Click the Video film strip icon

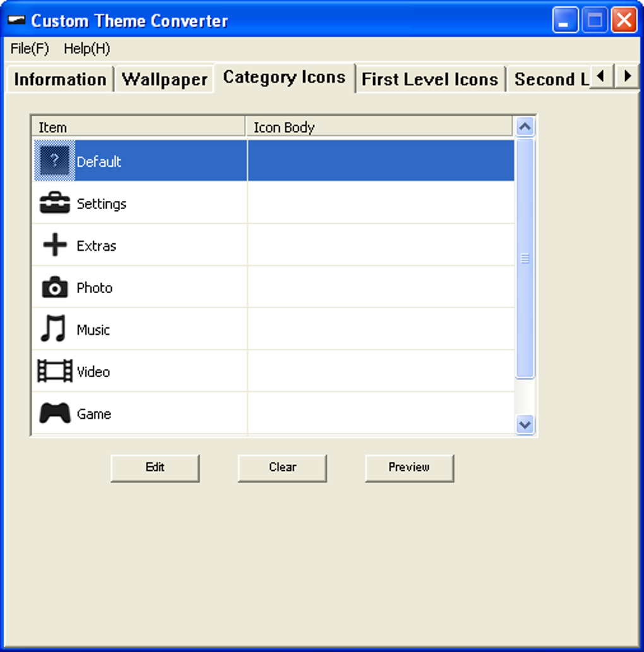tap(55, 371)
